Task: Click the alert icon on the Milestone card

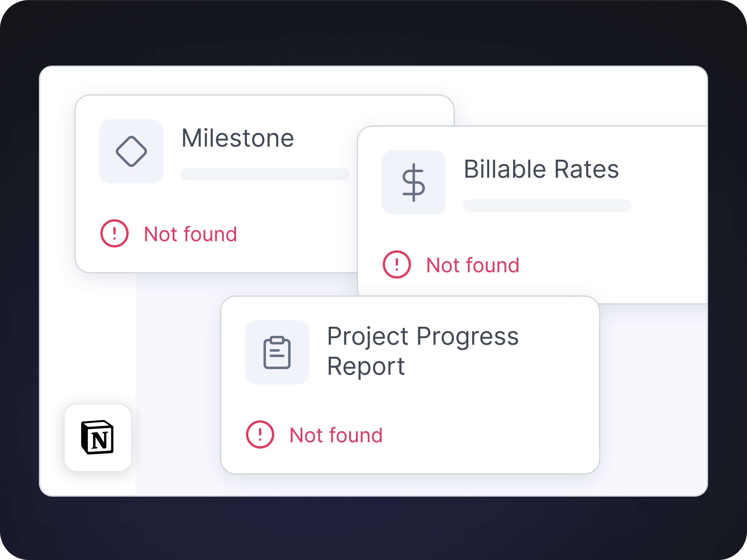Action: [114, 233]
